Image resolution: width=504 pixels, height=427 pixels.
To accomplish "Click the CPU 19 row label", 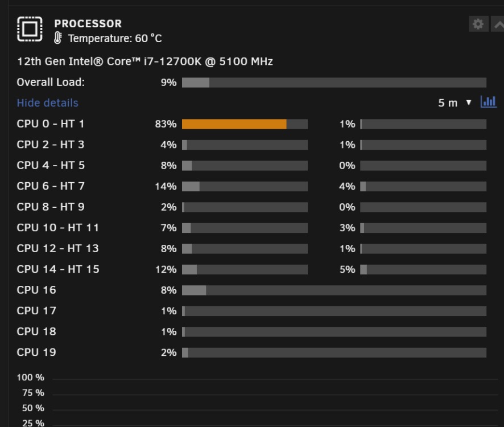I will (x=36, y=352).
